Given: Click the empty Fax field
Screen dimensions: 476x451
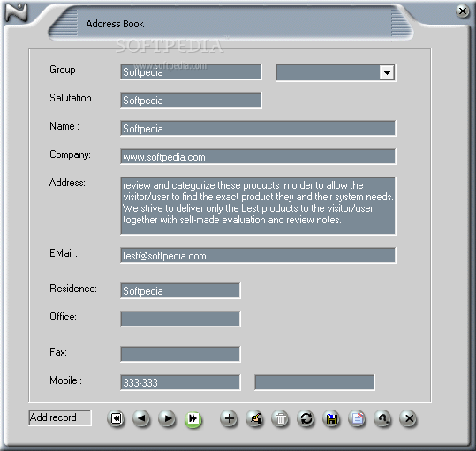Looking at the screenshot, I should tap(180, 354).
